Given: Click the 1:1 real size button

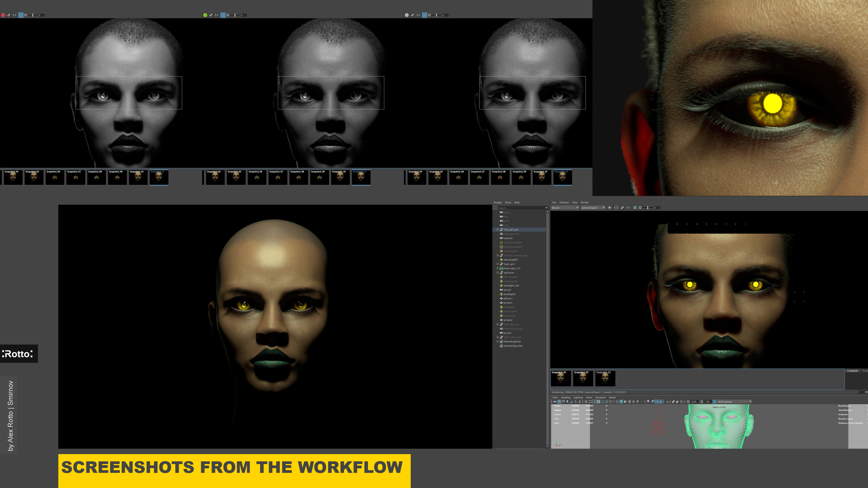Looking at the screenshot, I should coord(628,208).
